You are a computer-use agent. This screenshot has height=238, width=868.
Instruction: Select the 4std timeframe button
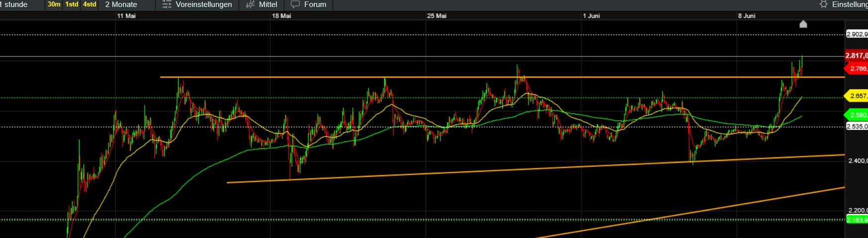pyautogui.click(x=89, y=4)
